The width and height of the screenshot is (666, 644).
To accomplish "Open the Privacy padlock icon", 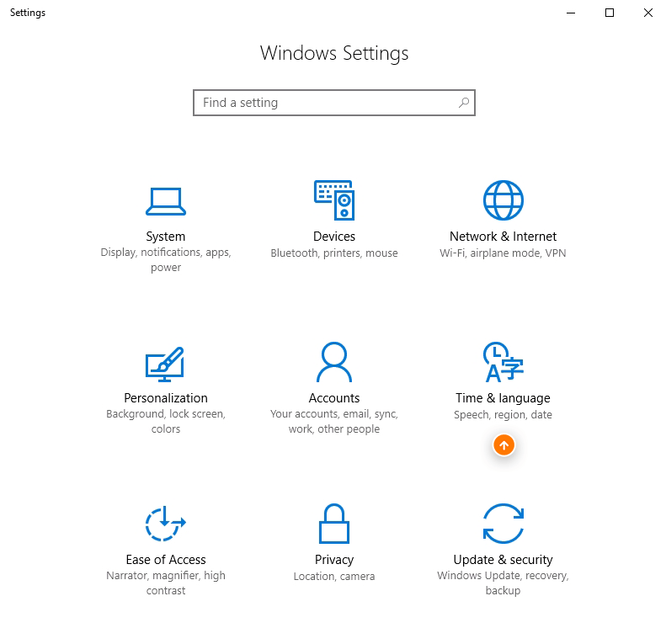I will tap(334, 524).
